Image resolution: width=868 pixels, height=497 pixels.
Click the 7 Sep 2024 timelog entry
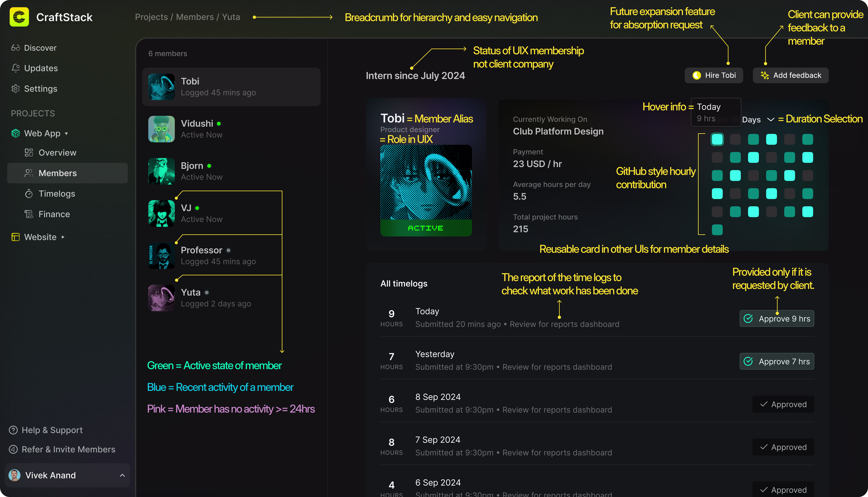597,446
